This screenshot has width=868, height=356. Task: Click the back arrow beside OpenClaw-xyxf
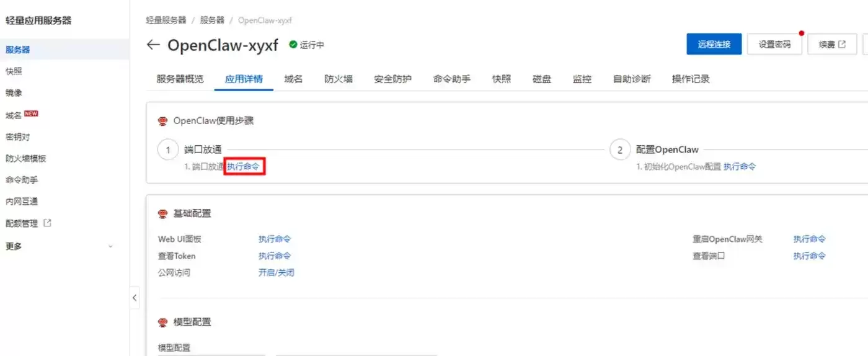click(153, 45)
